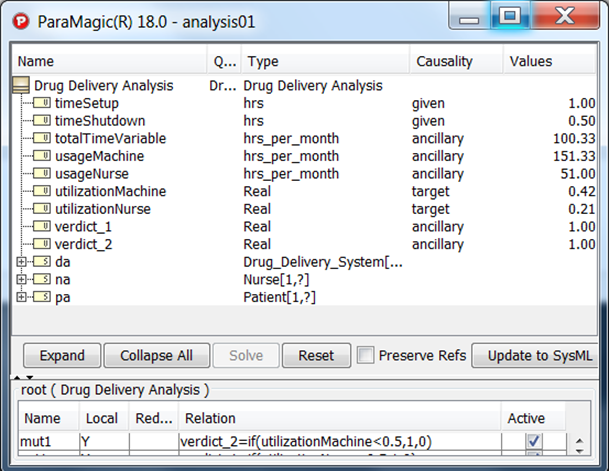Image resolution: width=609 pixels, height=471 pixels.
Task: Click the ParaMagic logo icon in title bar
Action: coord(21,21)
